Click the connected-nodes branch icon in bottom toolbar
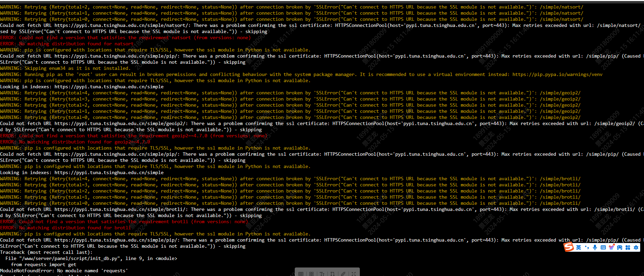Screen dimensions: 644x276 click(333, 274)
